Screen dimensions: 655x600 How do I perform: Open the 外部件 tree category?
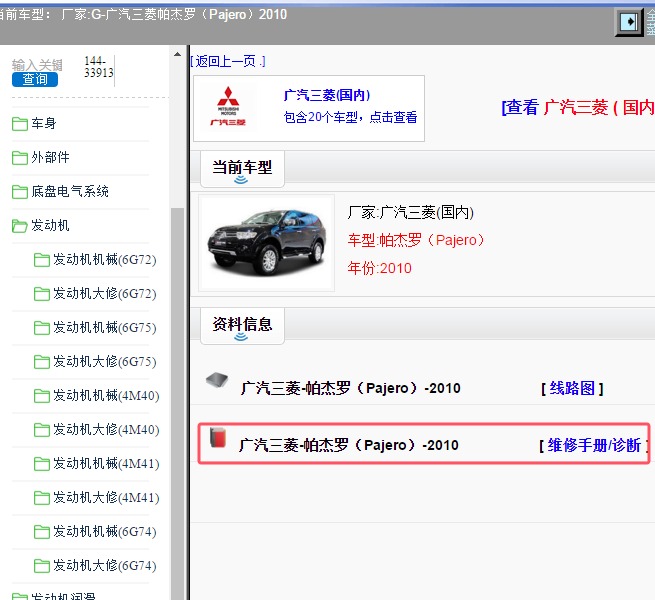pyautogui.click(x=50, y=158)
